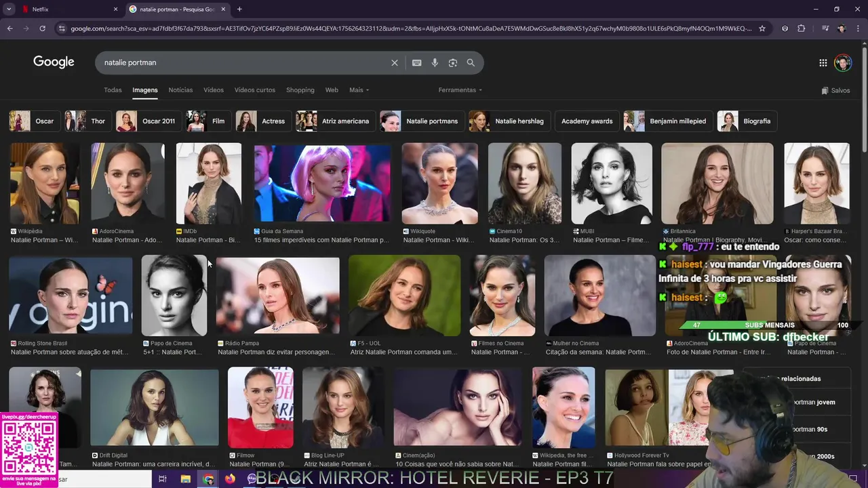Open the Vídeos curtos tab
This screenshot has width=868, height=488.
coord(255,90)
